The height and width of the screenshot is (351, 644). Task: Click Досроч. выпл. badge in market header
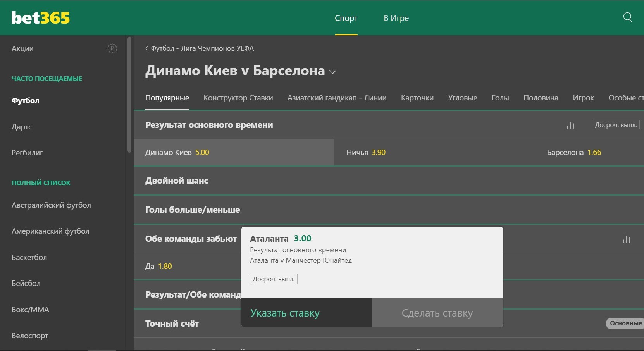pyautogui.click(x=616, y=125)
